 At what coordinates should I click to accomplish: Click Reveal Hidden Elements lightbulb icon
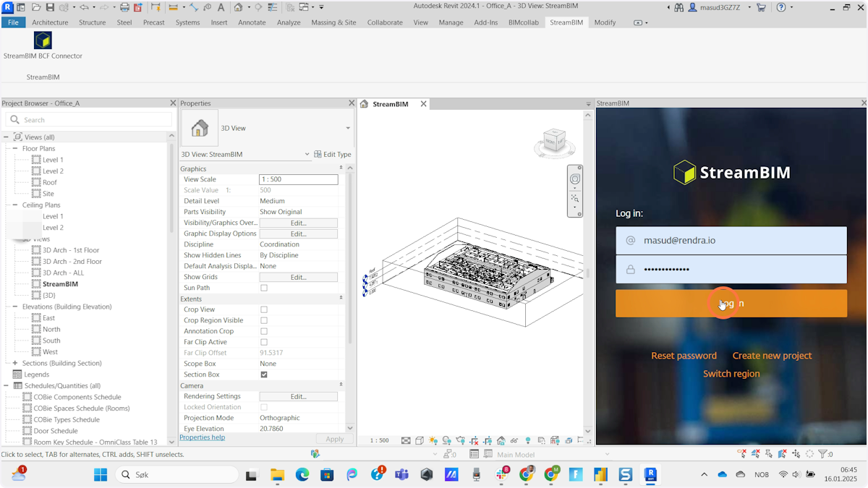click(527, 440)
